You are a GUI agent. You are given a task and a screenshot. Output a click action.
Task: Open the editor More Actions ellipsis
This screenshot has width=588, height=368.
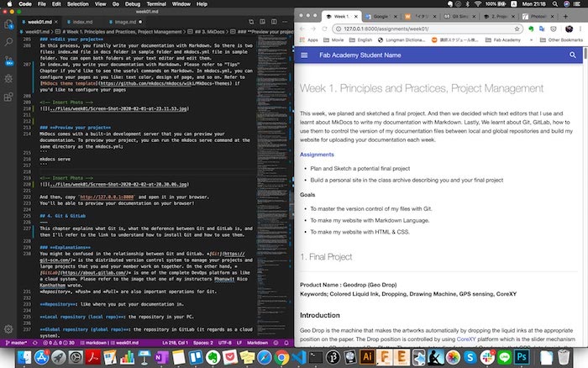[x=285, y=22]
